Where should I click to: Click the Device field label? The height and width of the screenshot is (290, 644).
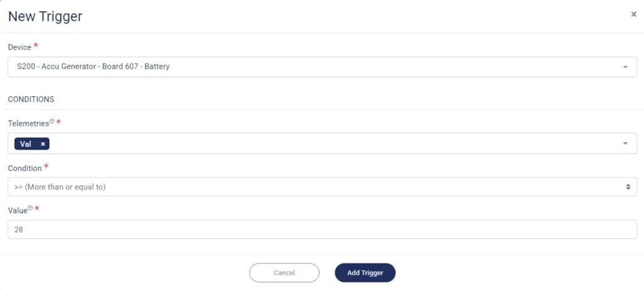point(19,48)
